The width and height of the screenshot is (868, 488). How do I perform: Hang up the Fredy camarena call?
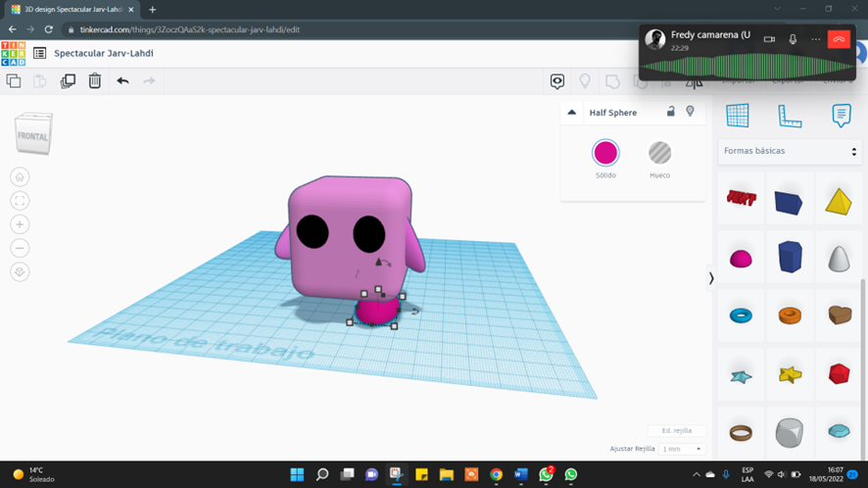tap(839, 39)
